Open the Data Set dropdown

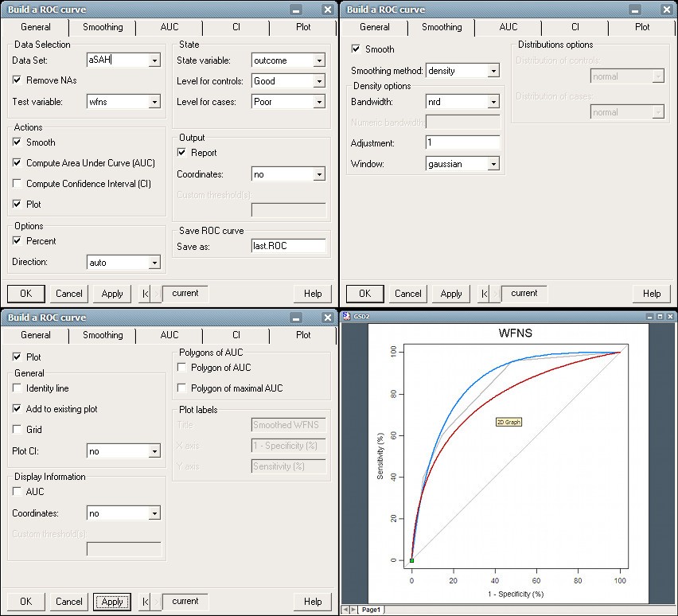pos(154,60)
